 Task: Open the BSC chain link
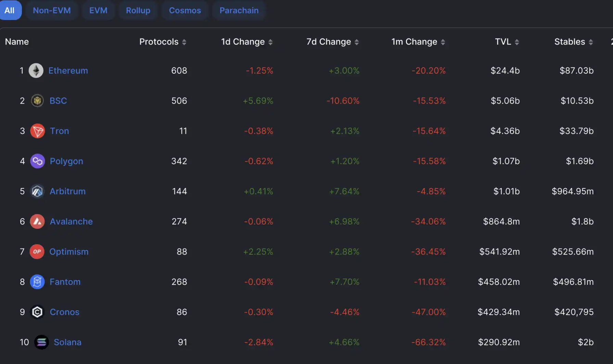click(x=58, y=101)
